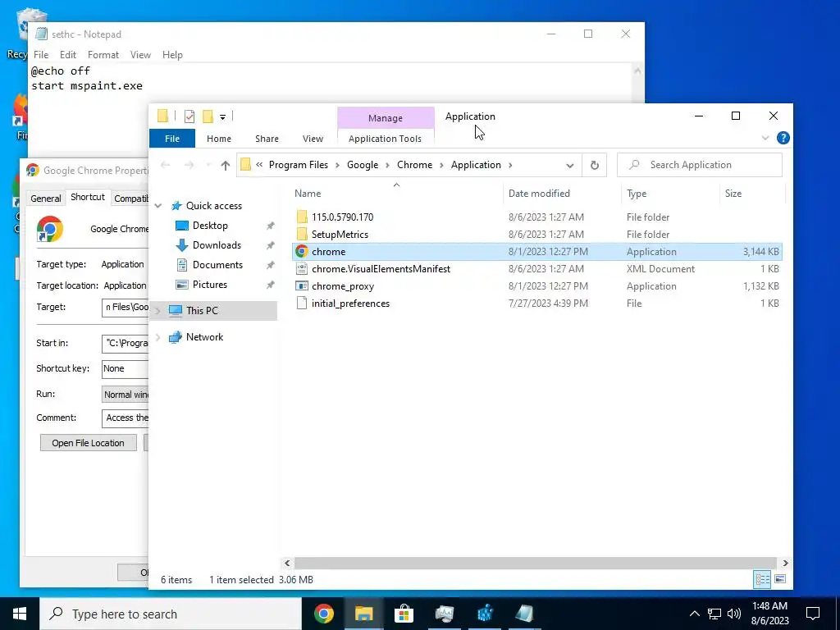Click scroll right arrow in file list
840x630 pixels.
[785, 563]
